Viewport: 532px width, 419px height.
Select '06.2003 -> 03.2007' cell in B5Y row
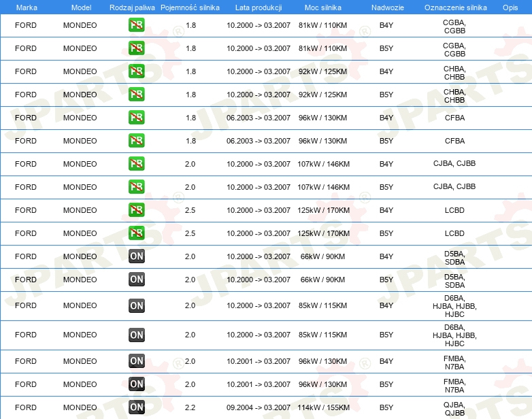259,141
